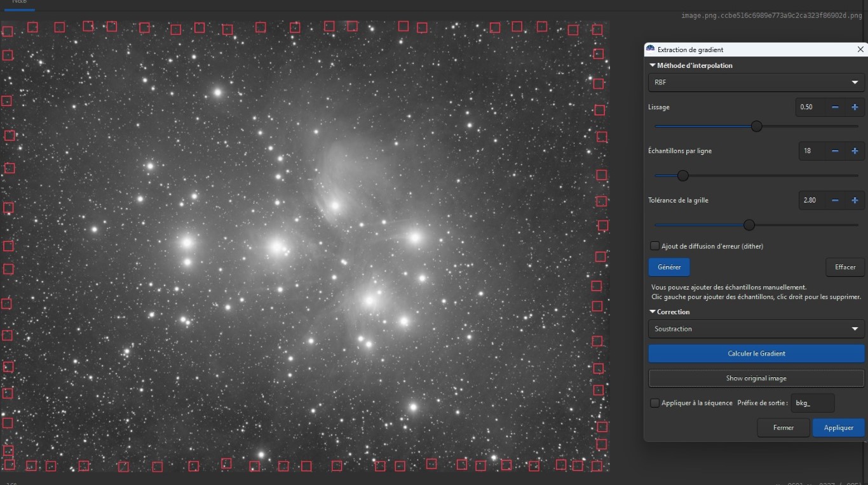Viewport: 868px width, 485px height.
Task: Click the Tolérance de la grille slider handle
Action: click(749, 225)
